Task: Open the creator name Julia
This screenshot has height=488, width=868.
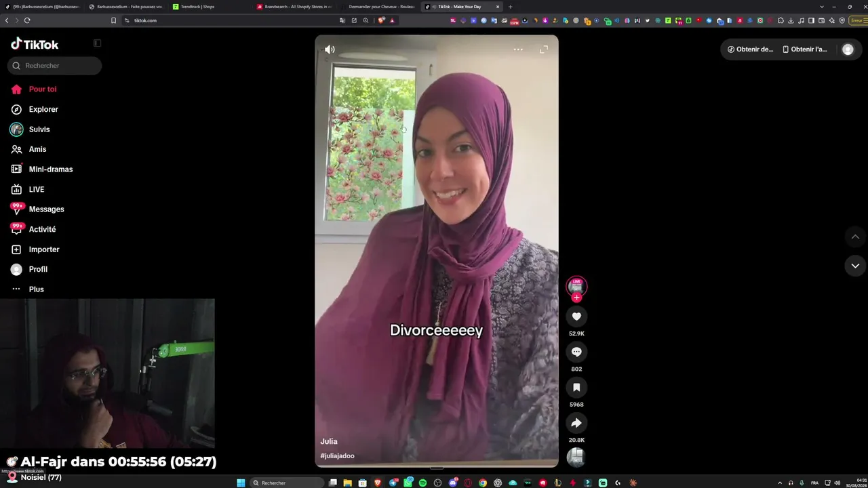Action: click(x=329, y=441)
